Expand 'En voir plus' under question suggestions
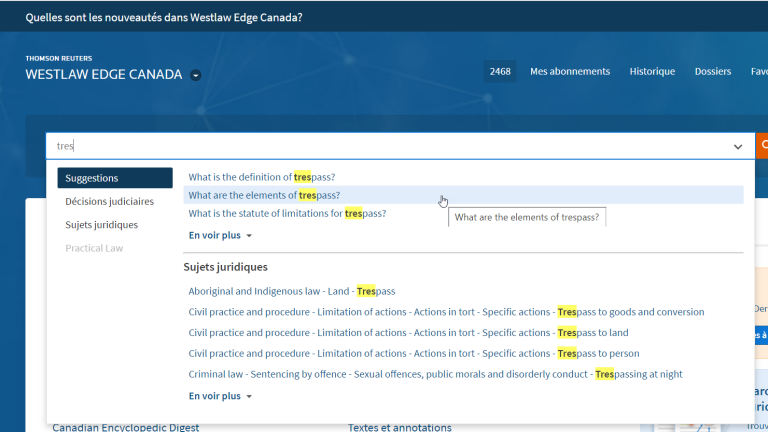 tap(220, 235)
